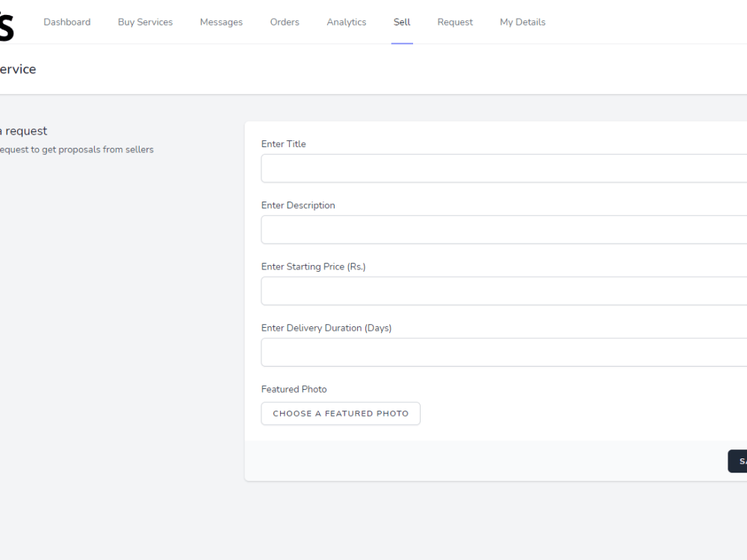Select the Sell tab
The width and height of the screenshot is (747, 560).
(x=401, y=22)
